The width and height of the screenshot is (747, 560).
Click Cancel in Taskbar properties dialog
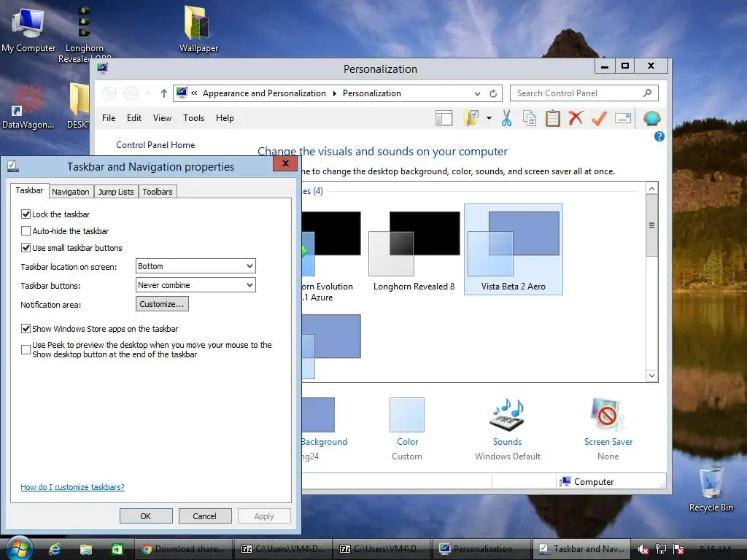[x=205, y=516]
